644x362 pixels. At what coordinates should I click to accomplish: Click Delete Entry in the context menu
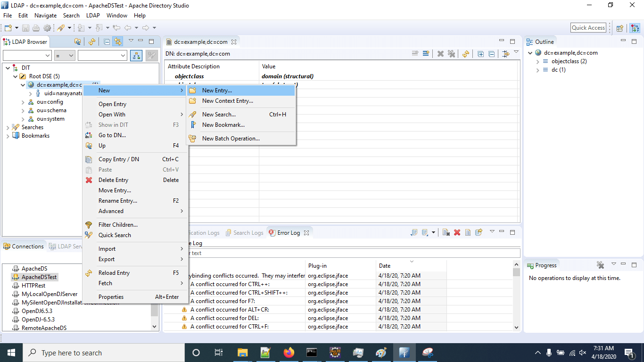point(135,180)
